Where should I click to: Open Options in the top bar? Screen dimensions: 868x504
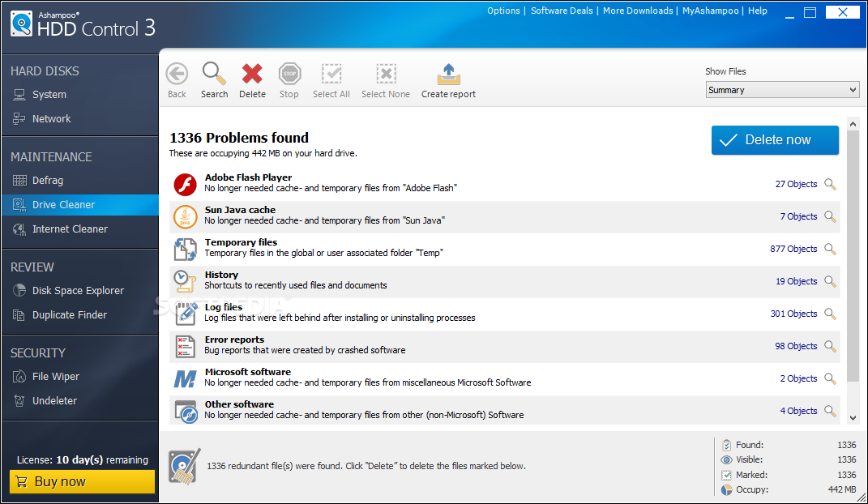coord(503,11)
